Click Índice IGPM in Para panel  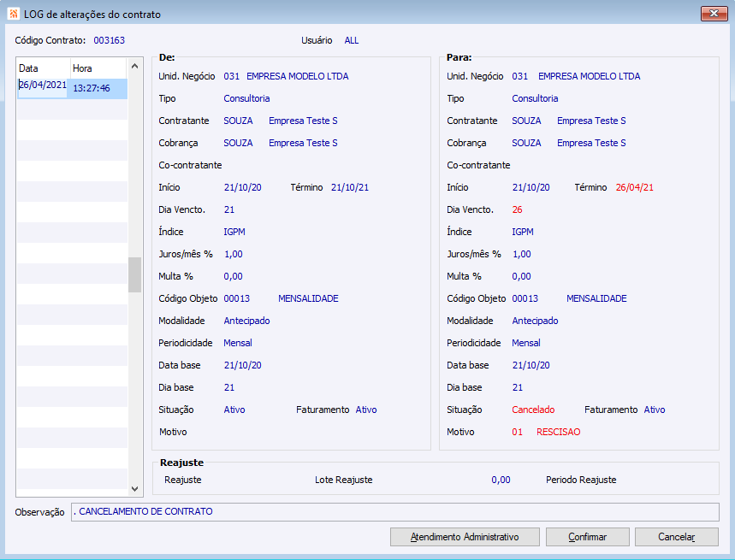(x=523, y=232)
